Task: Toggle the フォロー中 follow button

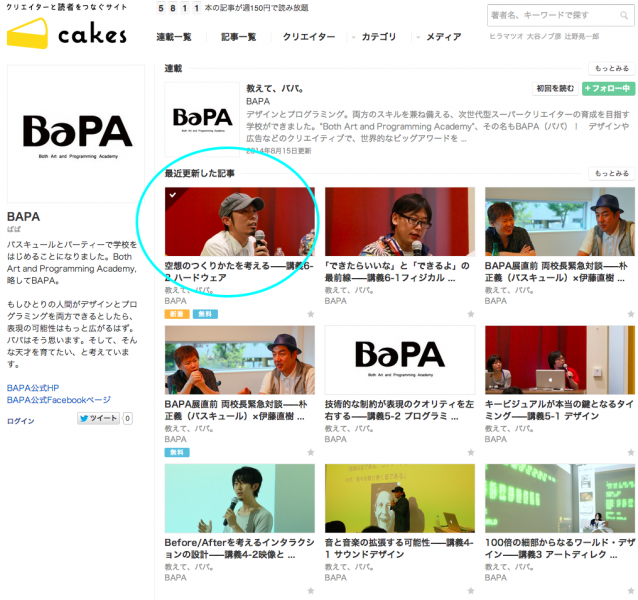Action: click(608, 88)
